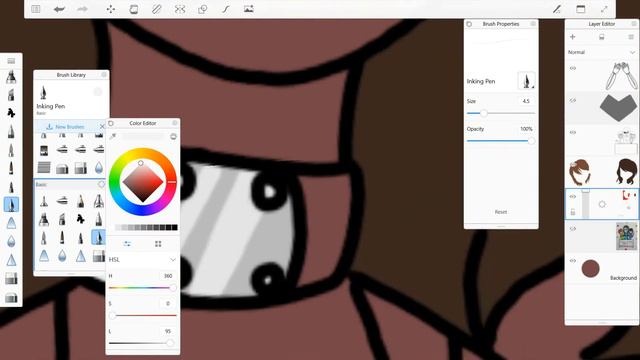Click the Brush Properties corner square icon
This screenshot has height=360, width=640.
tap(469, 24)
